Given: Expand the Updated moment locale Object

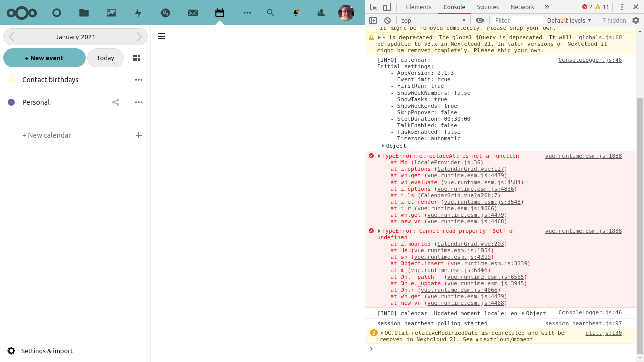Looking at the screenshot, I should pos(523,313).
